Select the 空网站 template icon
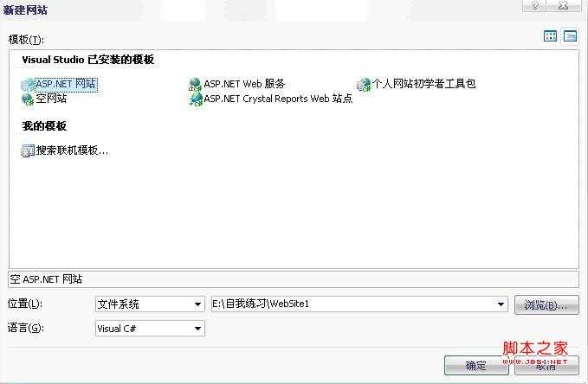This screenshot has width=588, height=384. (x=28, y=99)
